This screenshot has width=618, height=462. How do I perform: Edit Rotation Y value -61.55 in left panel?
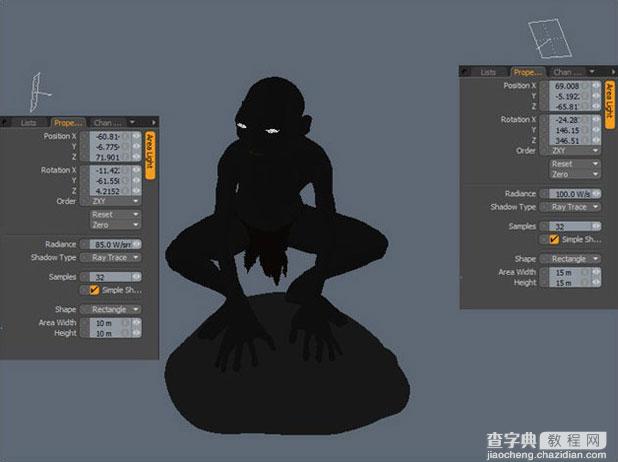click(x=110, y=181)
